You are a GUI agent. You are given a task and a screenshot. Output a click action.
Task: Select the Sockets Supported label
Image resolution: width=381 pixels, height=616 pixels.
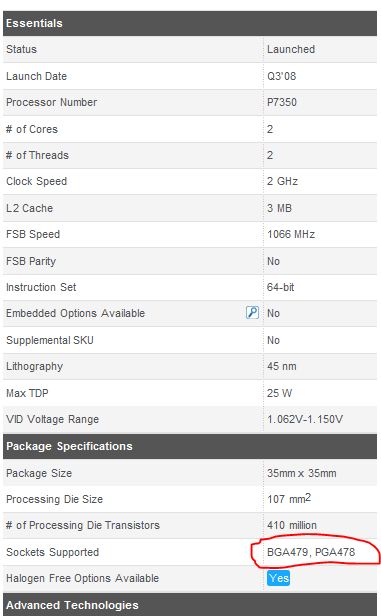click(x=52, y=552)
